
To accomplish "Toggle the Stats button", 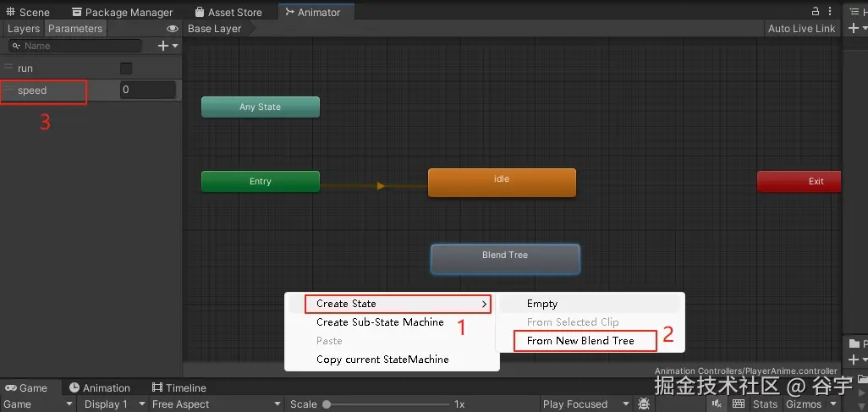I will pyautogui.click(x=765, y=404).
